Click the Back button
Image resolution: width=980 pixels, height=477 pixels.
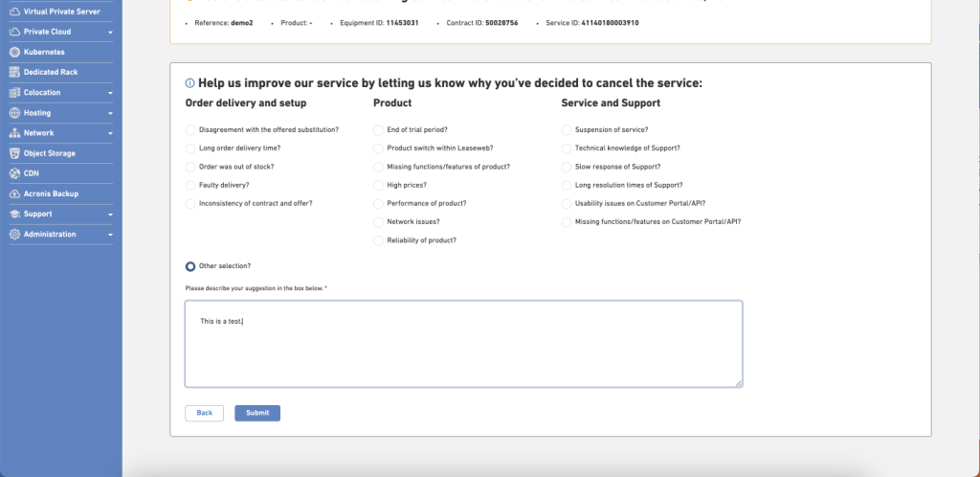[205, 413]
